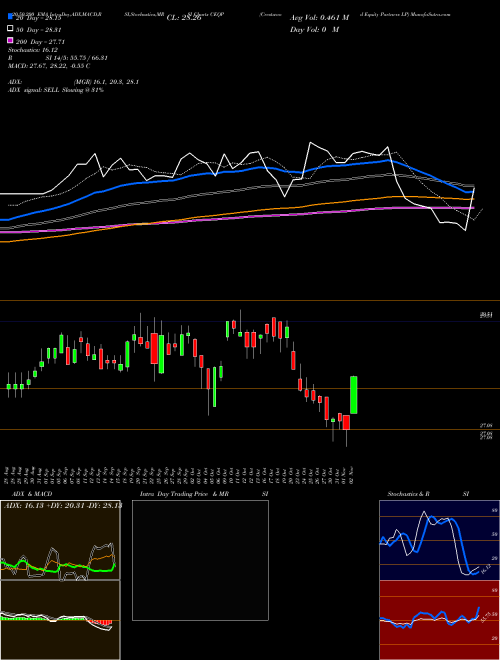500x660 pixels.
Task: Select the Avg Vol: 0.461 M text
Action: click(x=319, y=18)
